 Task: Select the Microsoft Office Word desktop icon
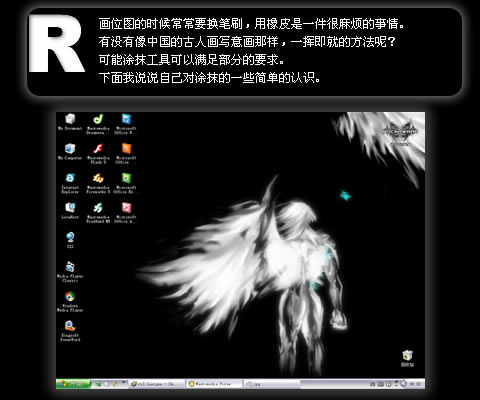(x=126, y=124)
